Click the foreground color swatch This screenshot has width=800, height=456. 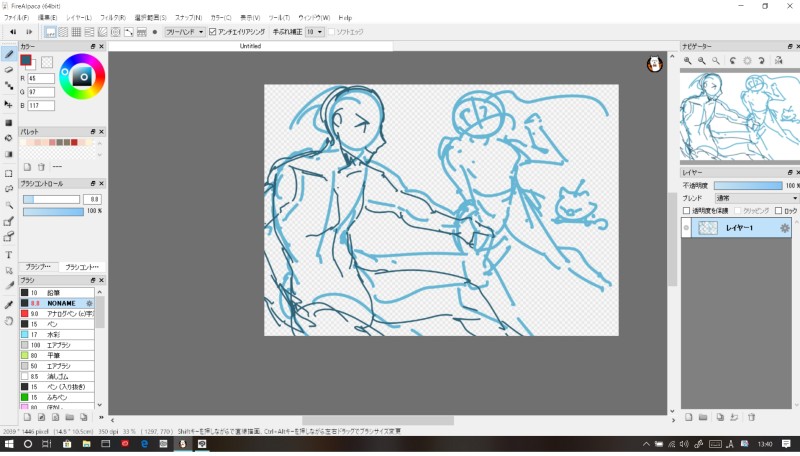(26, 60)
